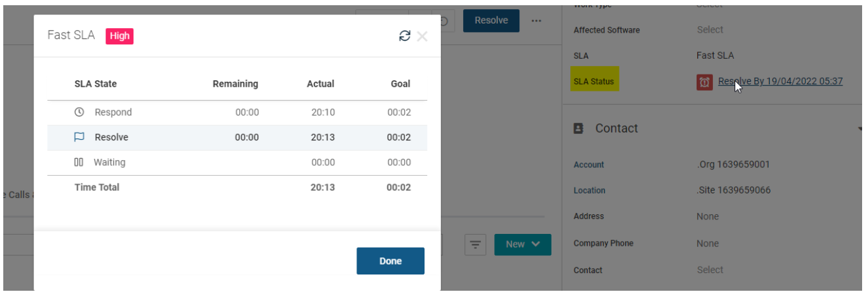868x294 pixels.
Task: Click the Waiting pause icon
Action: (78, 162)
